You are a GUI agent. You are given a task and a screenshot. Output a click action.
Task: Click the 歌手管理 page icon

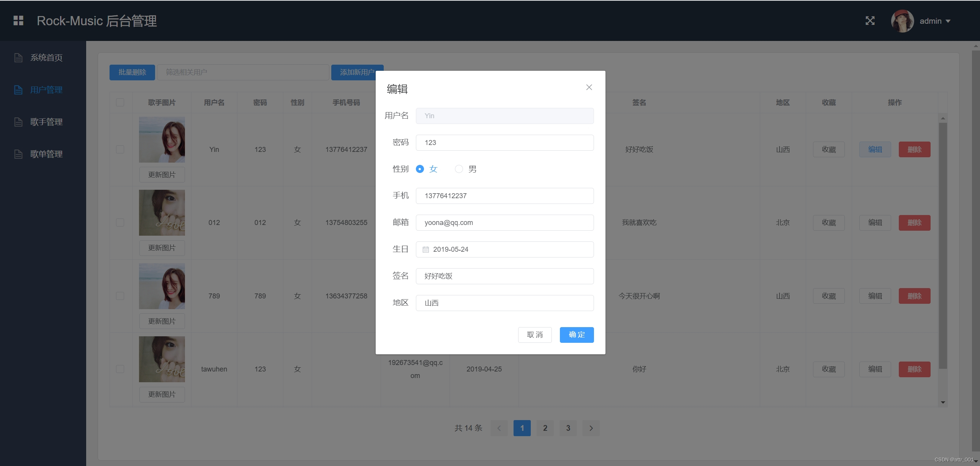18,122
